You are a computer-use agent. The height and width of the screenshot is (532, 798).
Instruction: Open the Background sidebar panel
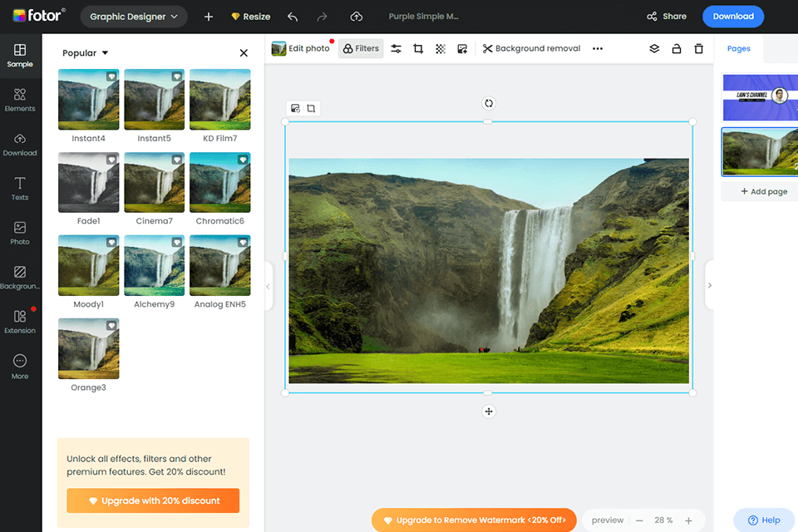(20, 278)
